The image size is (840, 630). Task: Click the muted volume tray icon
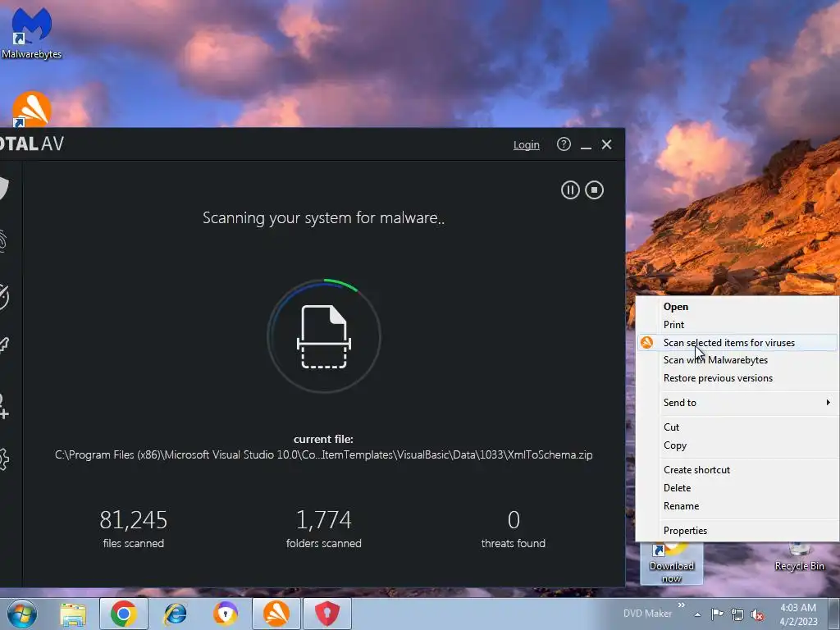click(x=757, y=614)
